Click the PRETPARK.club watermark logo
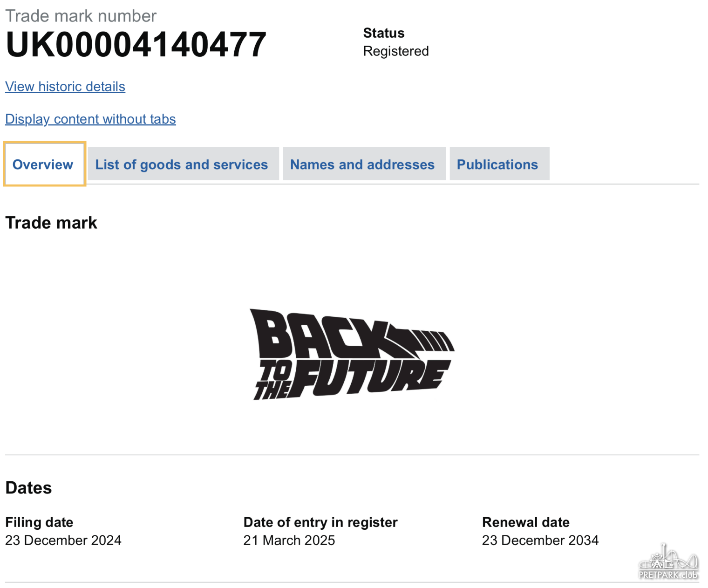708x588 pixels. [x=668, y=562]
